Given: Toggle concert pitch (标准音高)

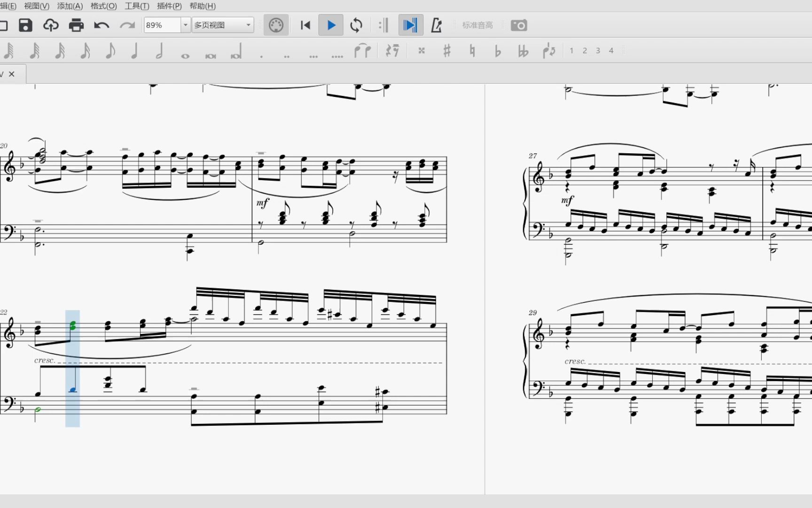Looking at the screenshot, I should tap(477, 25).
